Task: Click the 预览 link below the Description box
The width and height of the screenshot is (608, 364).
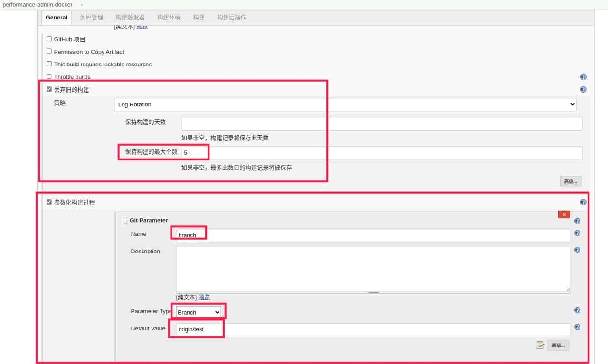Action: pyautogui.click(x=204, y=297)
